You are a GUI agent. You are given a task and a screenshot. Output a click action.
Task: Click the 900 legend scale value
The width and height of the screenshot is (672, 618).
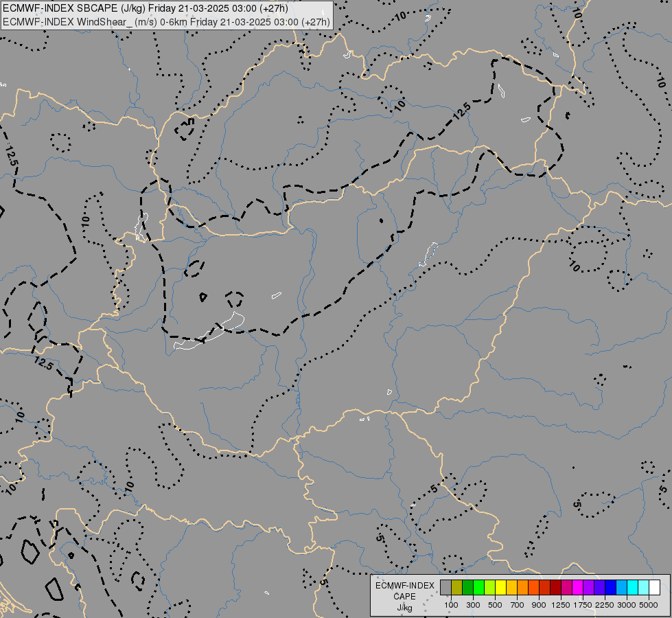539,605
